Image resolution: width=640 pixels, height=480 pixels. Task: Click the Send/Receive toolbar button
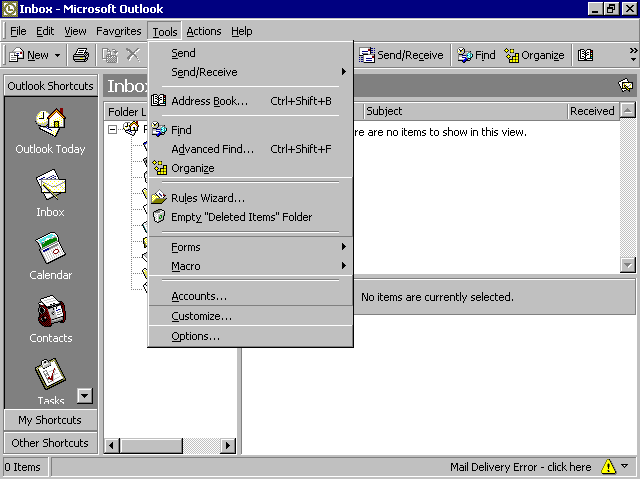pyautogui.click(x=401, y=55)
